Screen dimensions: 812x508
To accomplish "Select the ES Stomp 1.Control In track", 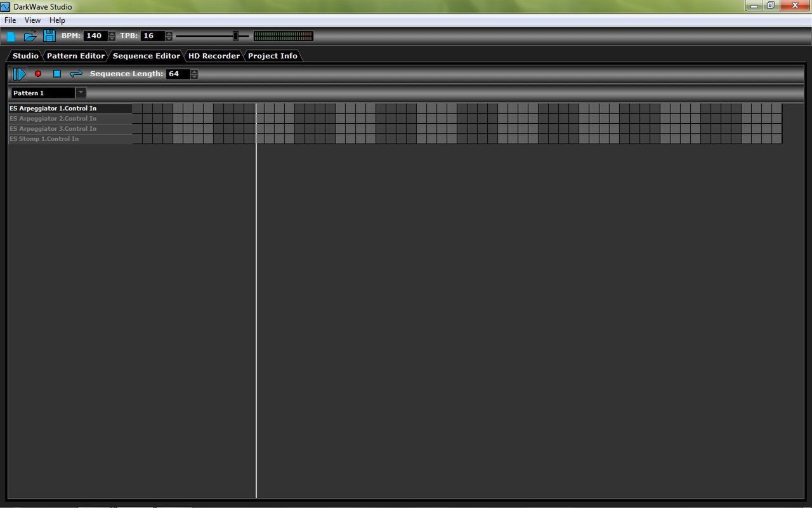I will (x=70, y=139).
